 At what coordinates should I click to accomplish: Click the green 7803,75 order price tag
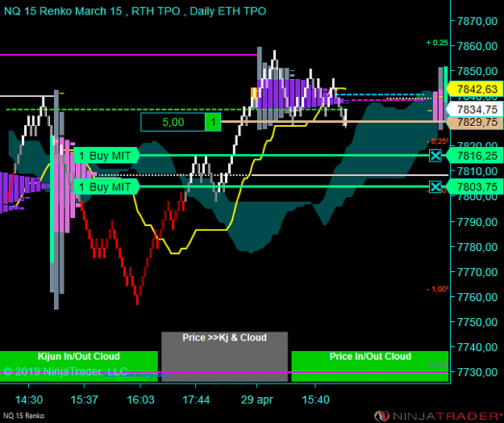(475, 187)
